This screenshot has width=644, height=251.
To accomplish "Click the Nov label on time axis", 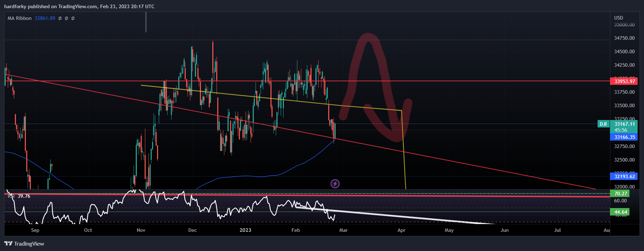I will point(141,230).
